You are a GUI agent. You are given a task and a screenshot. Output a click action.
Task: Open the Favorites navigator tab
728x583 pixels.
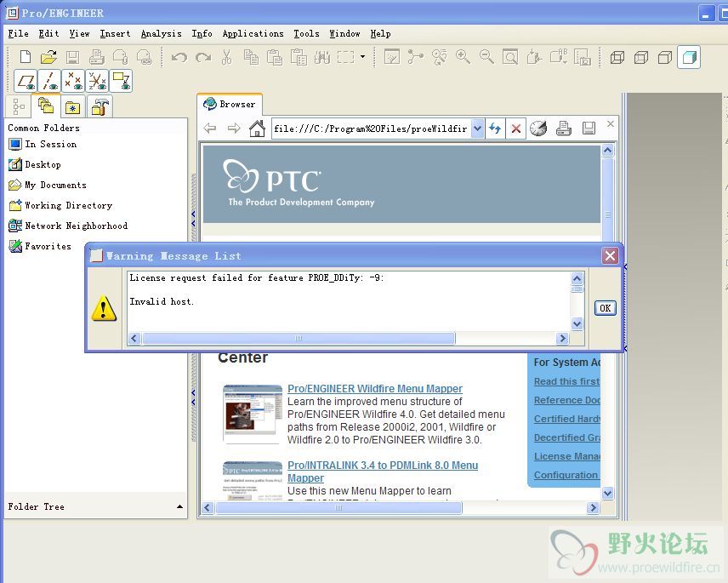(x=73, y=107)
